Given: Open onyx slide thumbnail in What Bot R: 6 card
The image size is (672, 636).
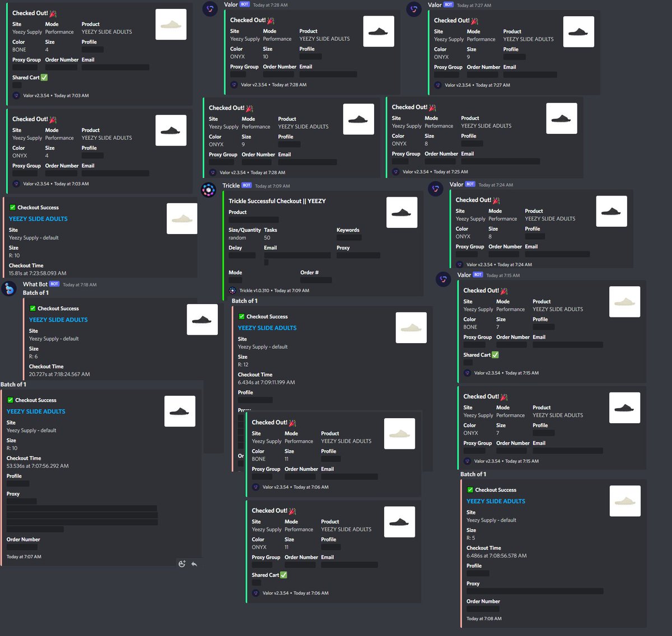Looking at the screenshot, I should 202,320.
